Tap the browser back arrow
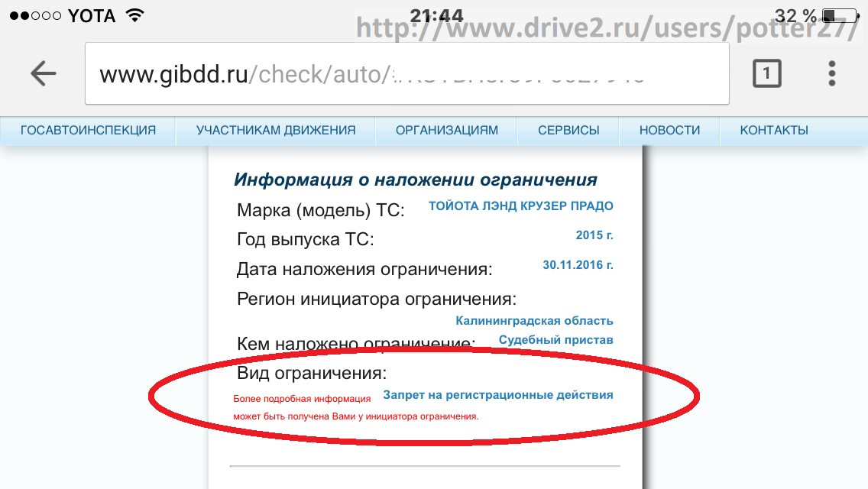Viewport: 868px width, 489px height. 44,73
